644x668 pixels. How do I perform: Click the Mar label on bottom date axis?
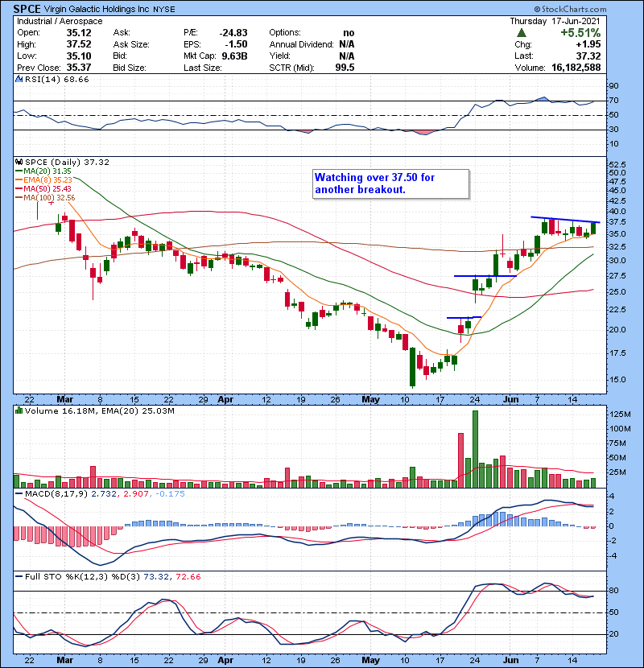click(64, 660)
